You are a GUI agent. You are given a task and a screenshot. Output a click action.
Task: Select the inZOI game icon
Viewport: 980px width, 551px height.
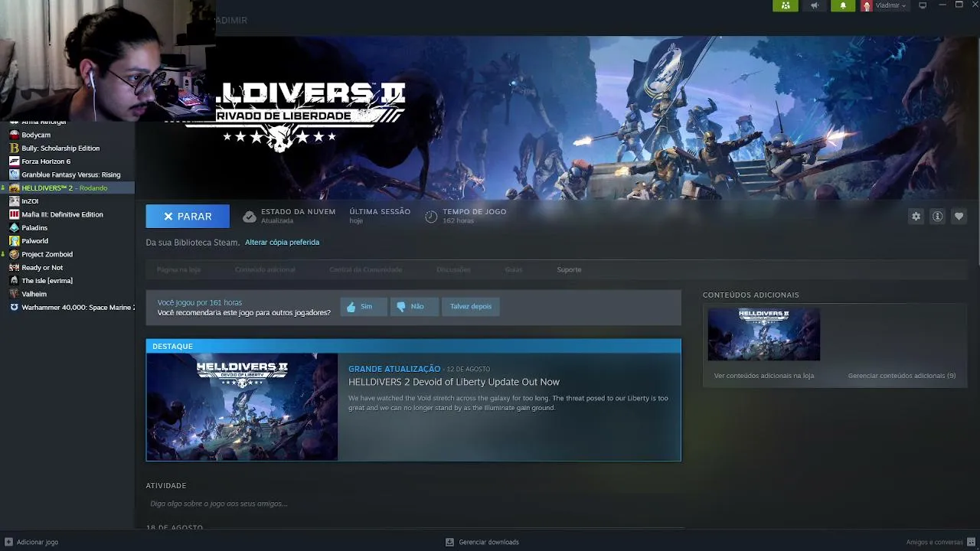(14, 201)
